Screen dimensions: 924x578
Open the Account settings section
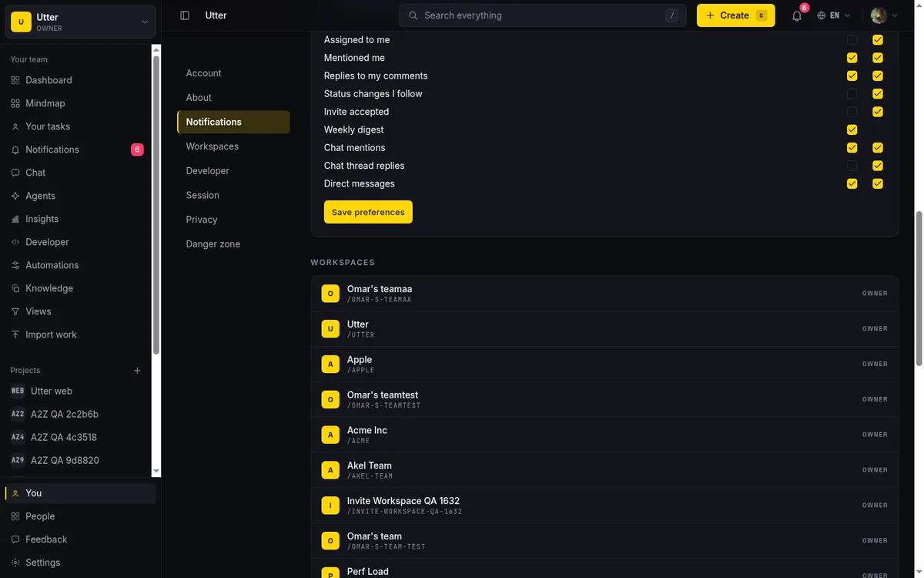coord(233,73)
